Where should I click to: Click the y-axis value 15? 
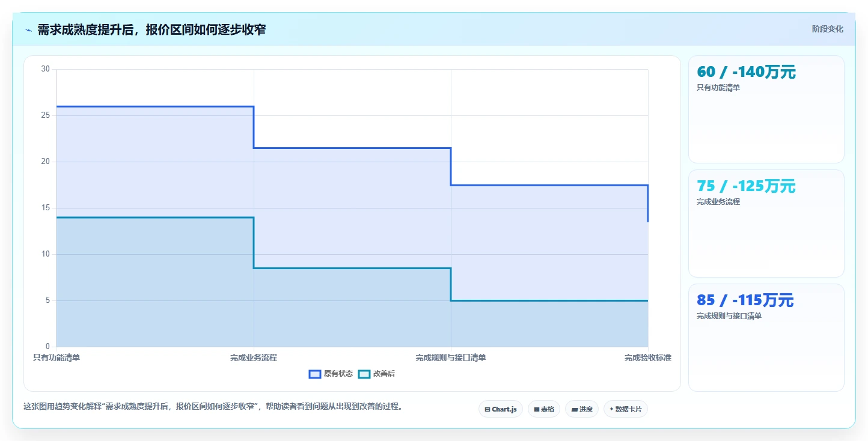coord(46,208)
